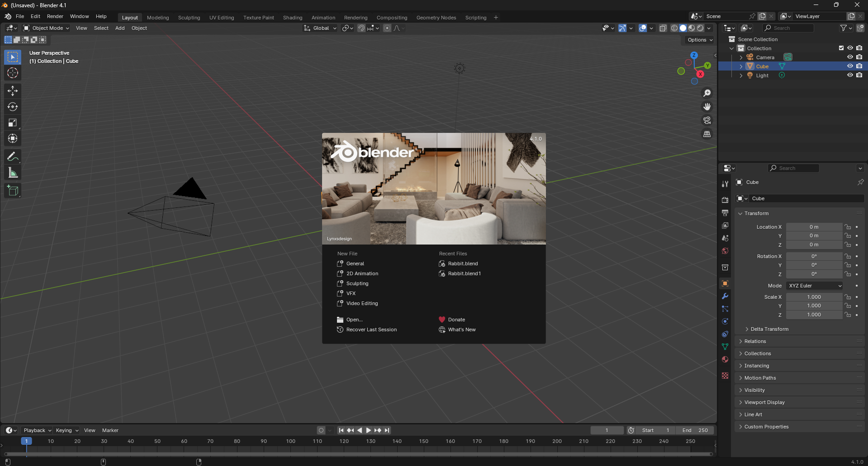The height and width of the screenshot is (466, 868).
Task: Pick the Annotate pencil tool
Action: click(13, 157)
